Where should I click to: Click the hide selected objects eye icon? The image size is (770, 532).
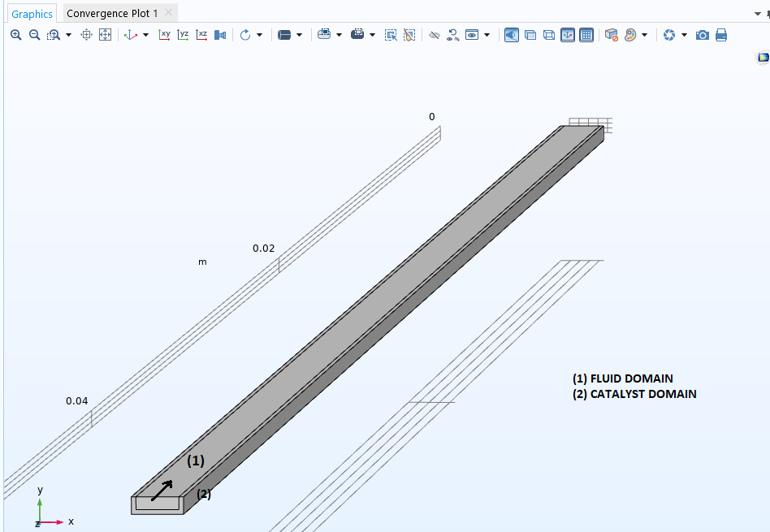pos(435,35)
